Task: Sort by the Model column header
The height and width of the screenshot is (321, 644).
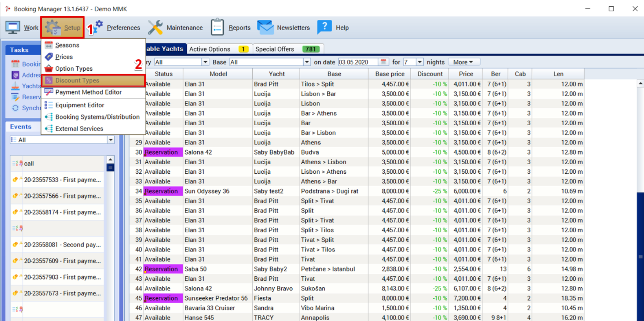Action: point(218,74)
